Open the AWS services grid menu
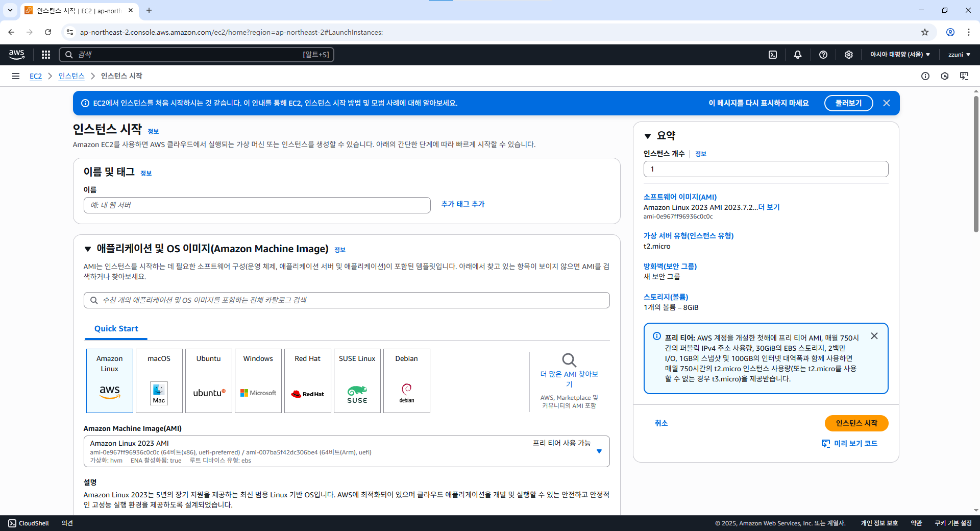Screen dimensions: 980x531 pyautogui.click(x=46, y=55)
